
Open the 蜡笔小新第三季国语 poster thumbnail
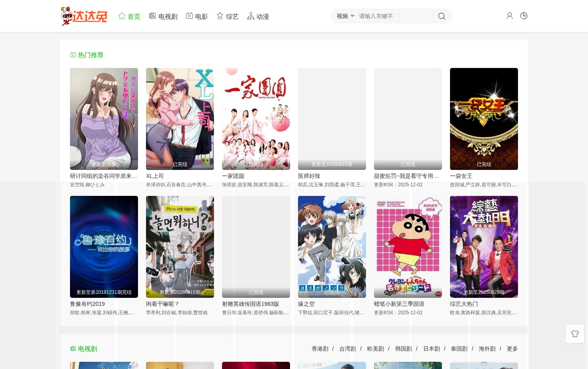[408, 247]
